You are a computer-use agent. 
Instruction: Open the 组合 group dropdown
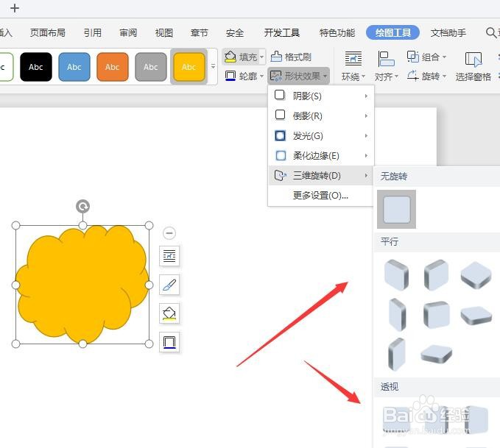point(426,57)
